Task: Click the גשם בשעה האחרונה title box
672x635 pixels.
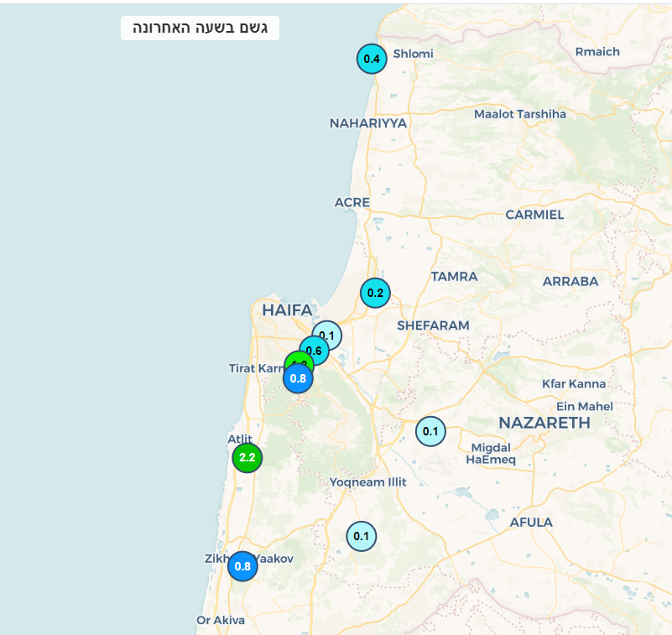Action: click(200, 28)
